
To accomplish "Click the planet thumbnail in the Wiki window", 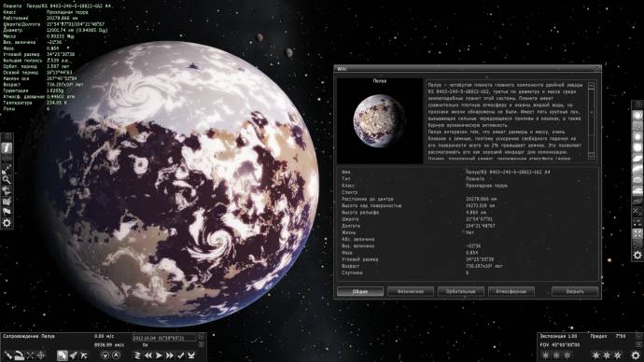I will tap(380, 120).
